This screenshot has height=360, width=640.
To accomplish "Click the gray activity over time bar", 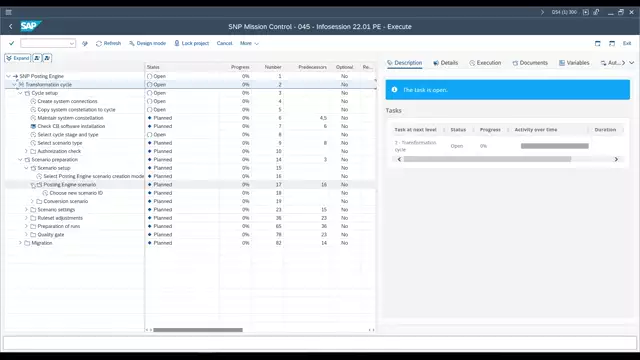I will 555,146.
